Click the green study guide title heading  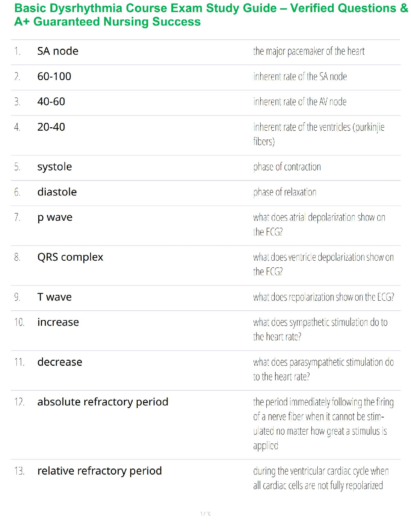[211, 15]
